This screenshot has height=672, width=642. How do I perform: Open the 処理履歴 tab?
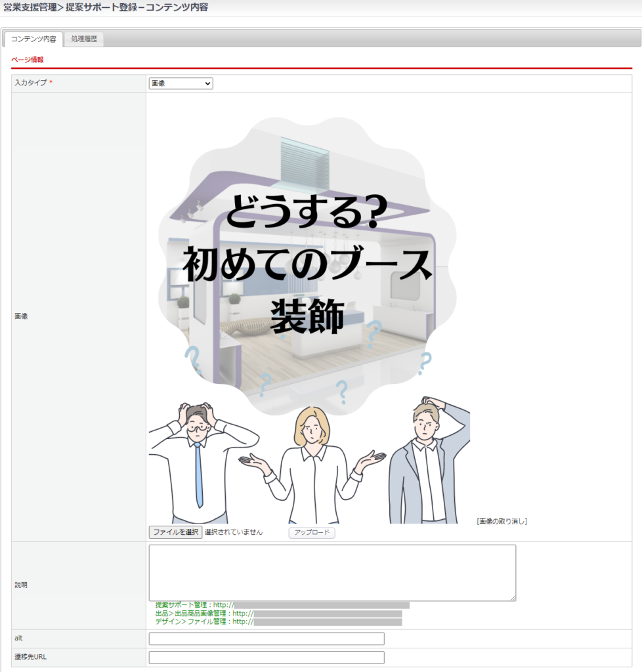83,39
